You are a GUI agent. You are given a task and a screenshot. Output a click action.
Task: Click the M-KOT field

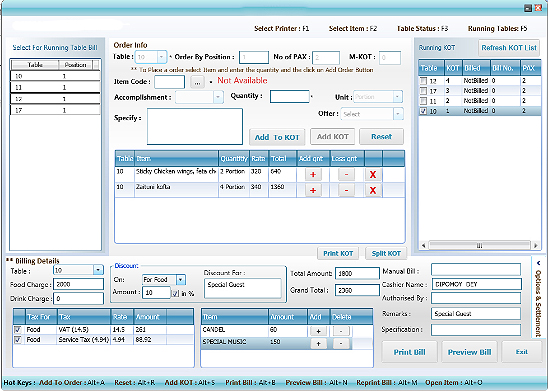click(x=390, y=58)
